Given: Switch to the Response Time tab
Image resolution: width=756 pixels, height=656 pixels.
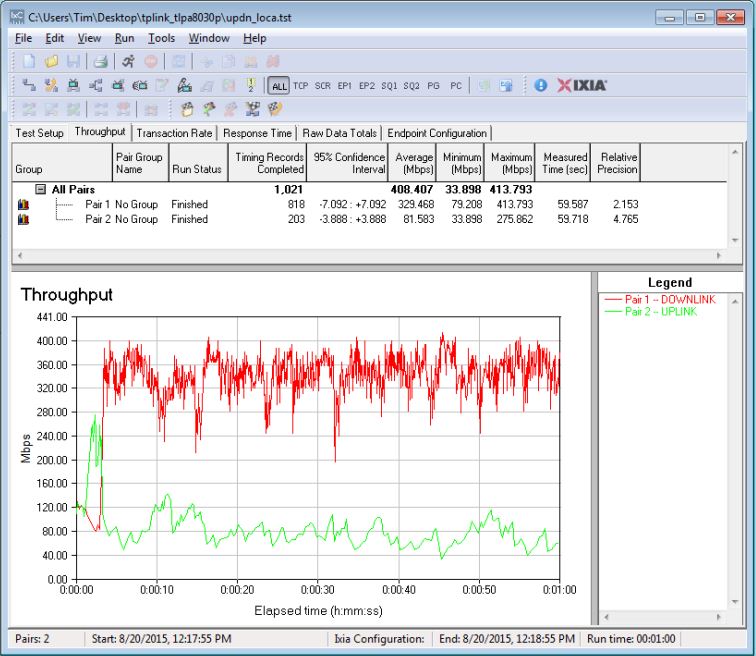Looking at the screenshot, I should click(257, 133).
